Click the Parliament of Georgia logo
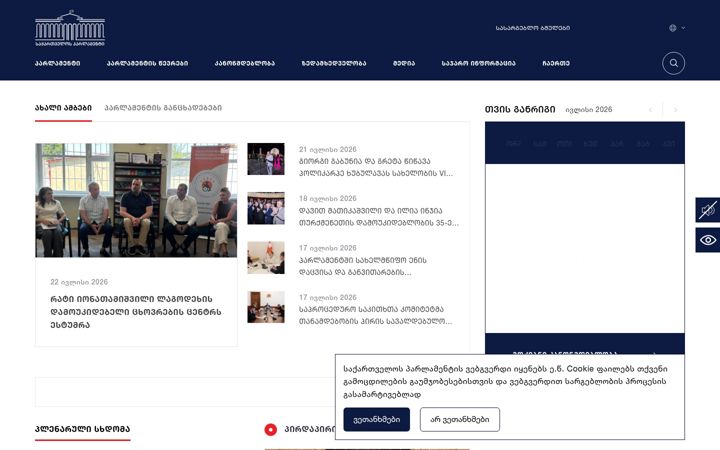This screenshot has width=720, height=450. 70,28
